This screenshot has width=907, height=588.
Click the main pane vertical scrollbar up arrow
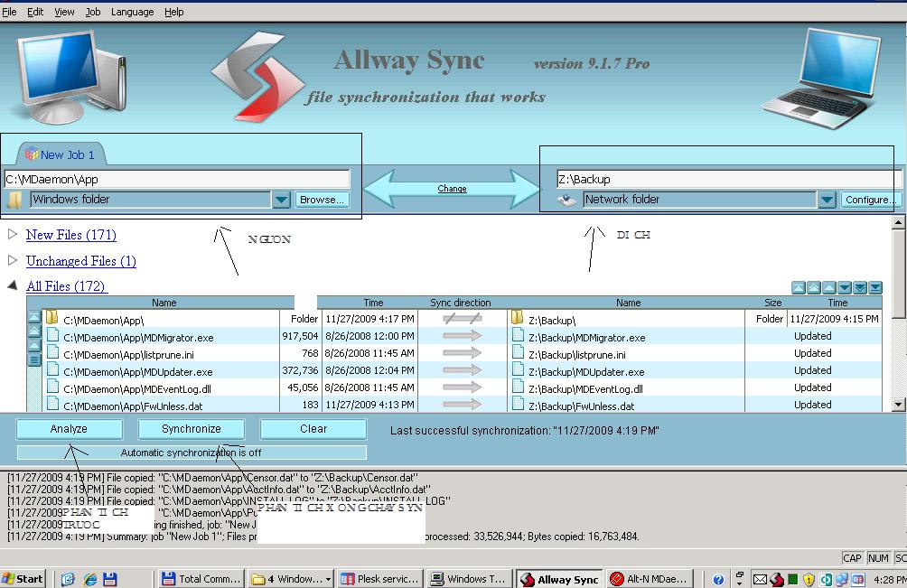click(x=898, y=222)
